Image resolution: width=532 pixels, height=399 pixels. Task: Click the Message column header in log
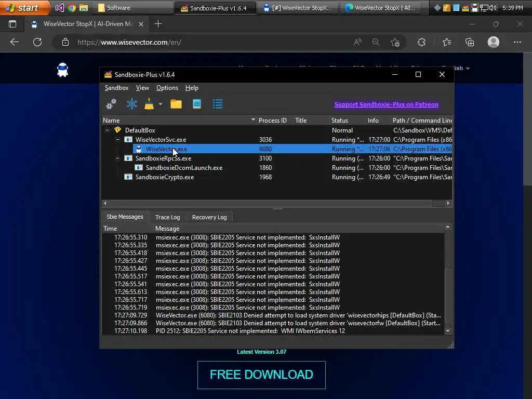(299, 229)
